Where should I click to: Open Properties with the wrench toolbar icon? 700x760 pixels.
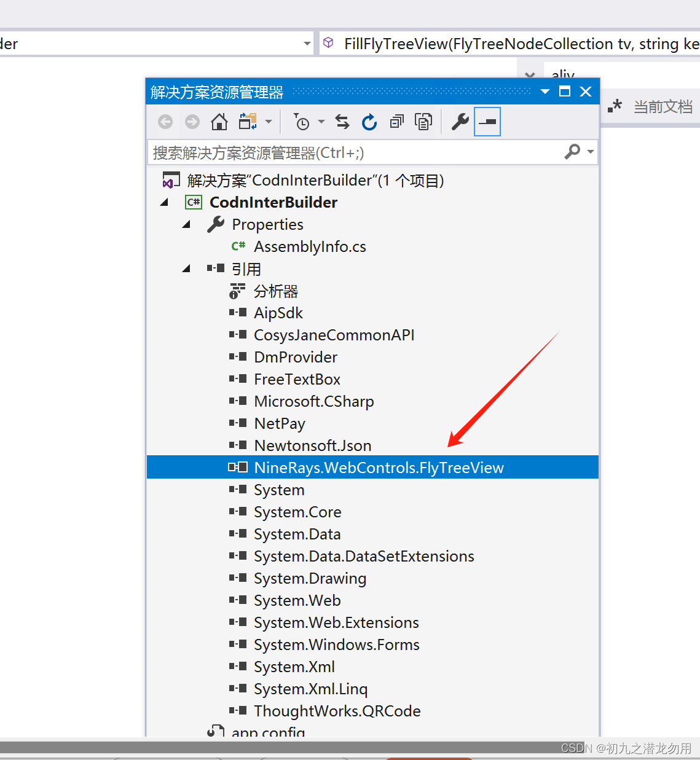460,122
